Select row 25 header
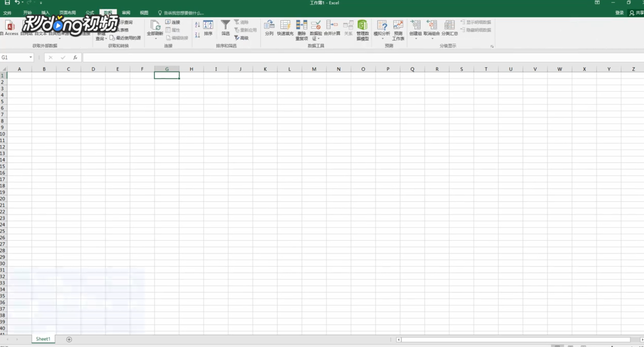The width and height of the screenshot is (644, 347). coord(3,231)
